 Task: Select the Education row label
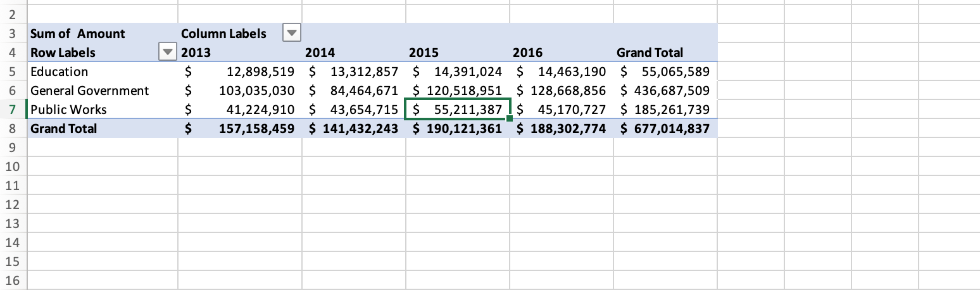[102, 72]
